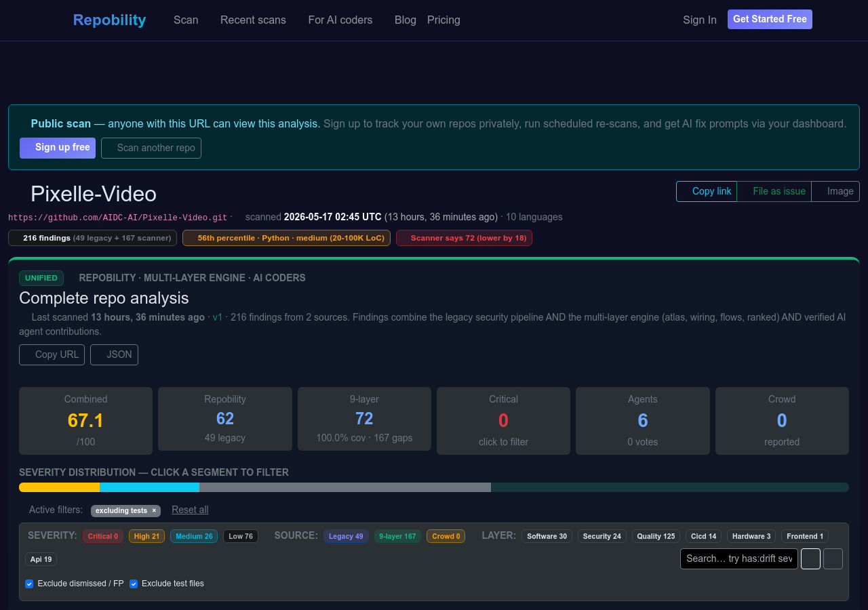Select the Combined 67.1 score card
Viewport: 868px width, 610px height.
(x=85, y=421)
